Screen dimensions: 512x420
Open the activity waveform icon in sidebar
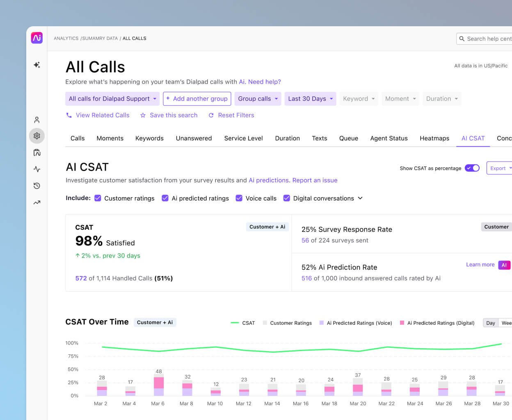coord(37,169)
